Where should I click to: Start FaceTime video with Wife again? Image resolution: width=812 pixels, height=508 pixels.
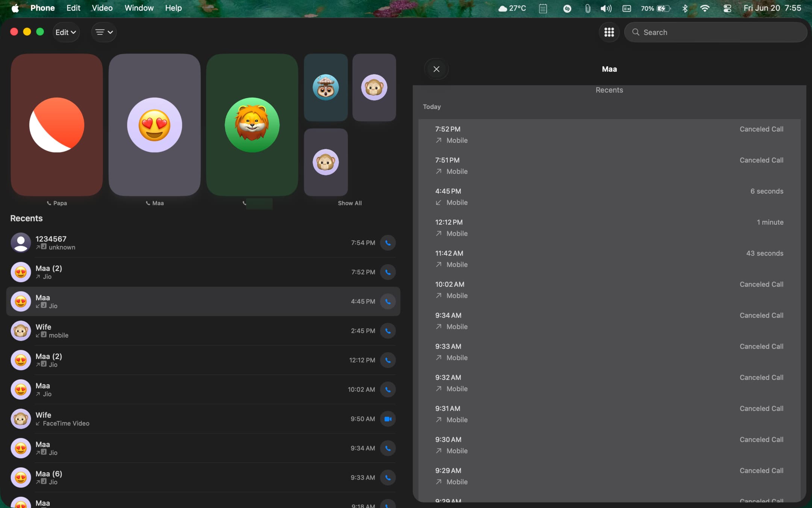click(388, 419)
